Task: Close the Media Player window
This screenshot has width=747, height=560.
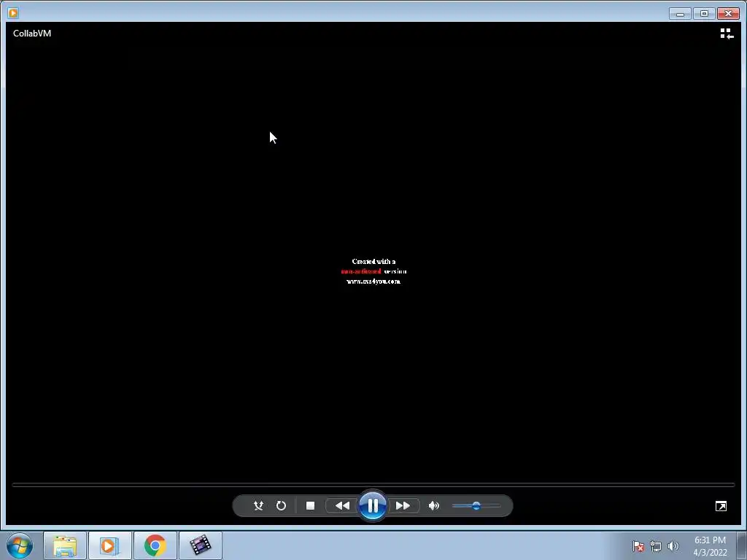Action: [x=728, y=13]
